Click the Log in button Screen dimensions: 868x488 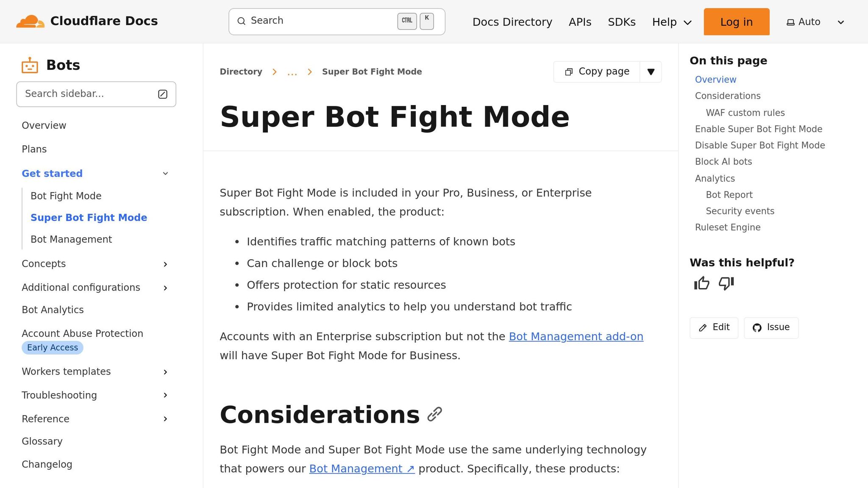pos(736,22)
